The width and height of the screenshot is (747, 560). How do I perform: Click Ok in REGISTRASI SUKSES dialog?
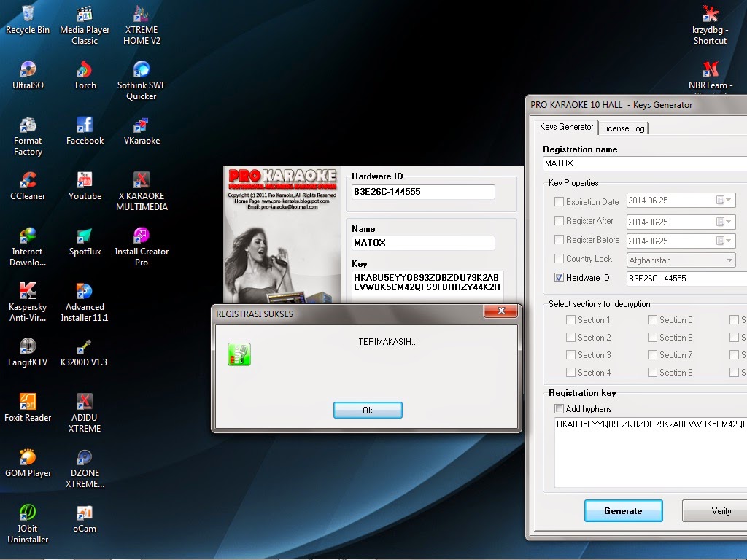pyautogui.click(x=368, y=410)
